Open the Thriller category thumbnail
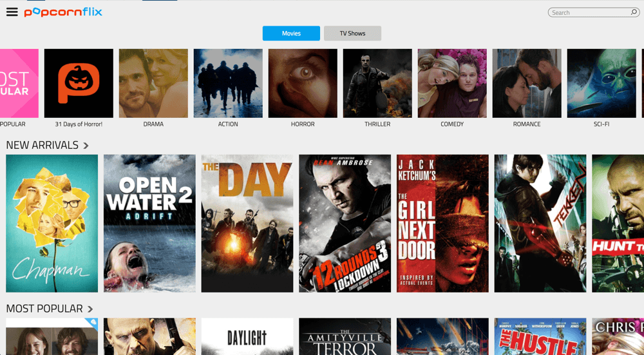The height and width of the screenshot is (355, 644). tap(377, 83)
